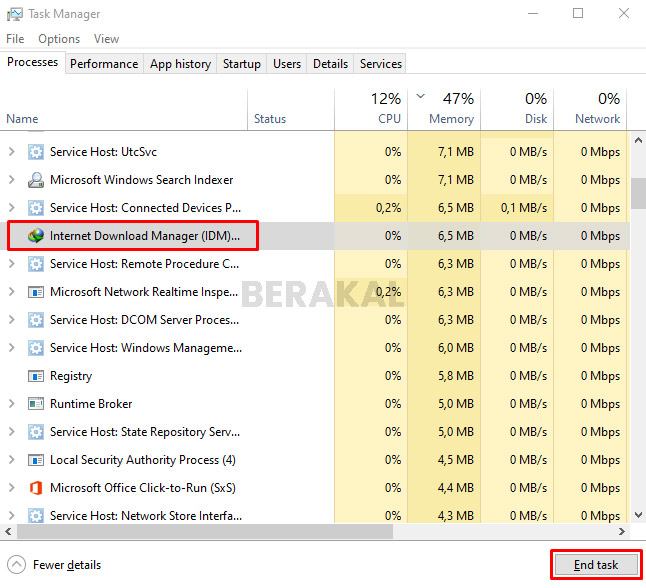The height and width of the screenshot is (588, 646).
Task: Click the 6,0 MB memory value
Action: (x=456, y=348)
